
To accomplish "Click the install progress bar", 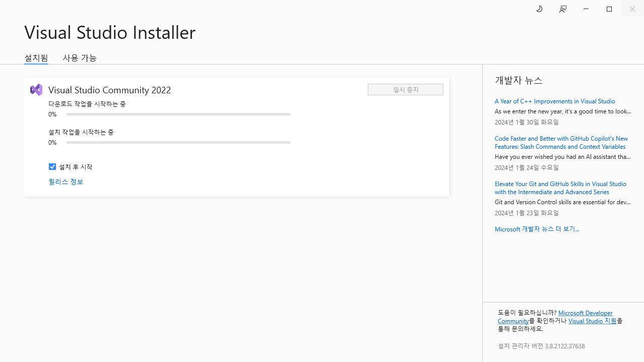I will tap(178, 143).
